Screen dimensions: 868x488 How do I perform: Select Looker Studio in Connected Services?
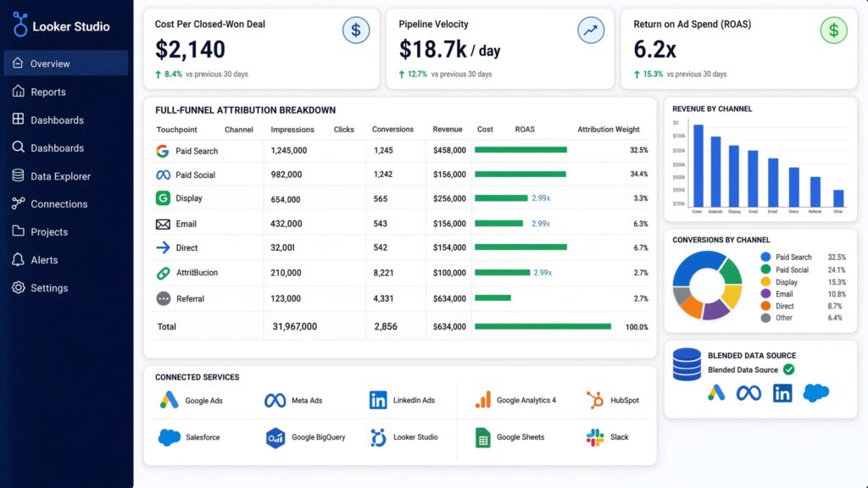(x=404, y=437)
